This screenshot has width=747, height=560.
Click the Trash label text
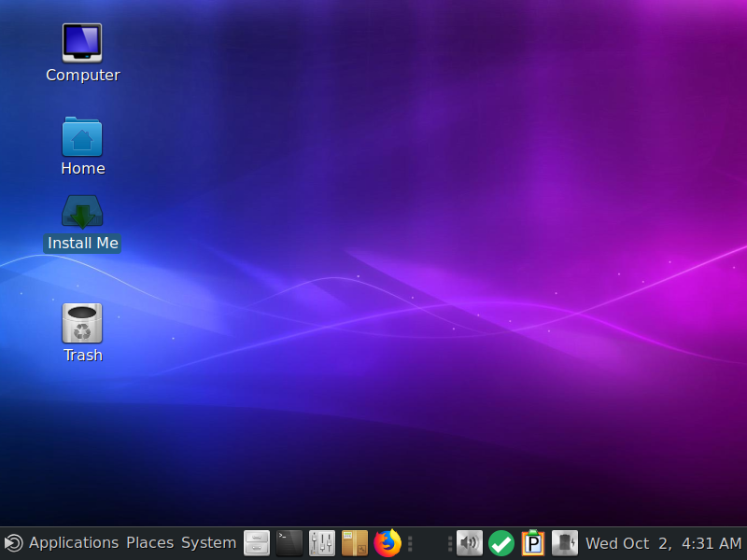83,356
